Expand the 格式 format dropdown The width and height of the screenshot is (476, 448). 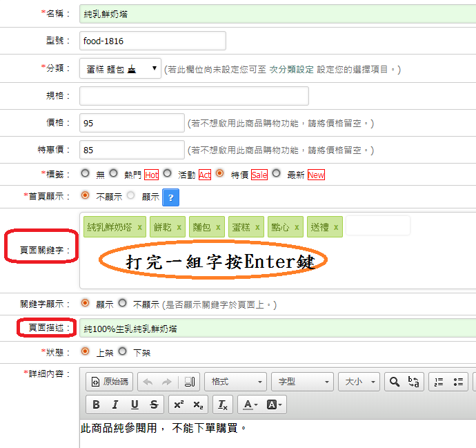point(235,382)
